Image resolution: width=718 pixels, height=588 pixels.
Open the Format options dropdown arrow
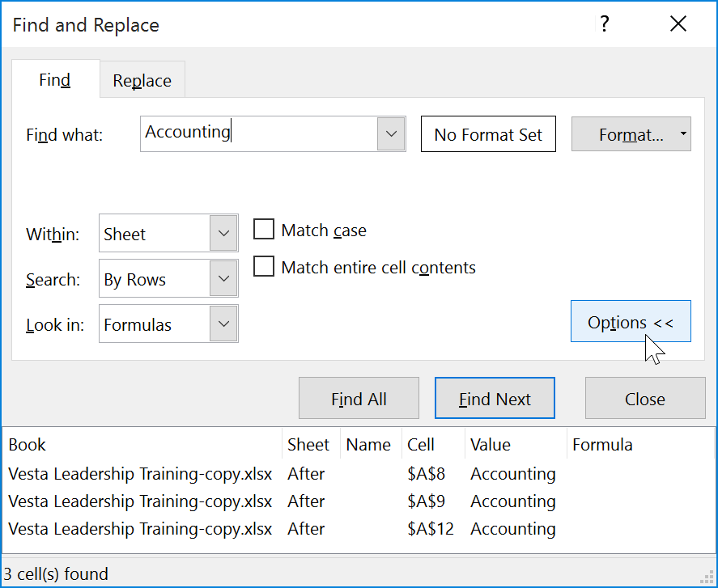(x=683, y=134)
